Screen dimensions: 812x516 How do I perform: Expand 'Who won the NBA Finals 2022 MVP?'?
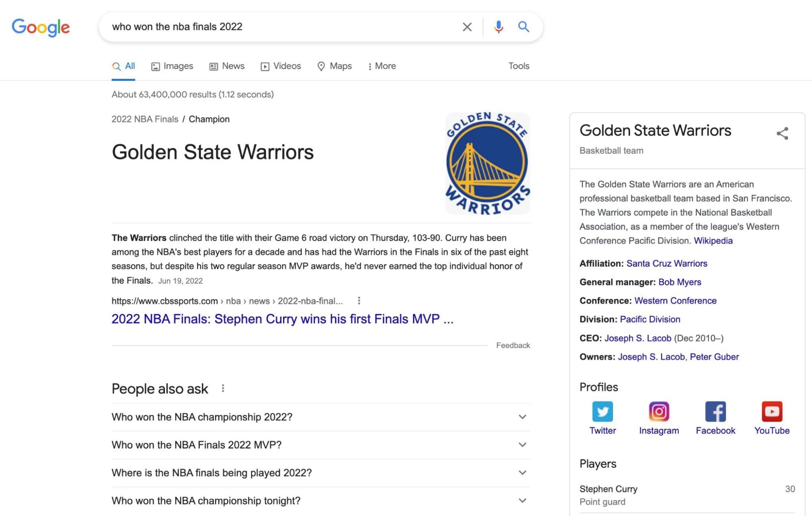click(320, 445)
